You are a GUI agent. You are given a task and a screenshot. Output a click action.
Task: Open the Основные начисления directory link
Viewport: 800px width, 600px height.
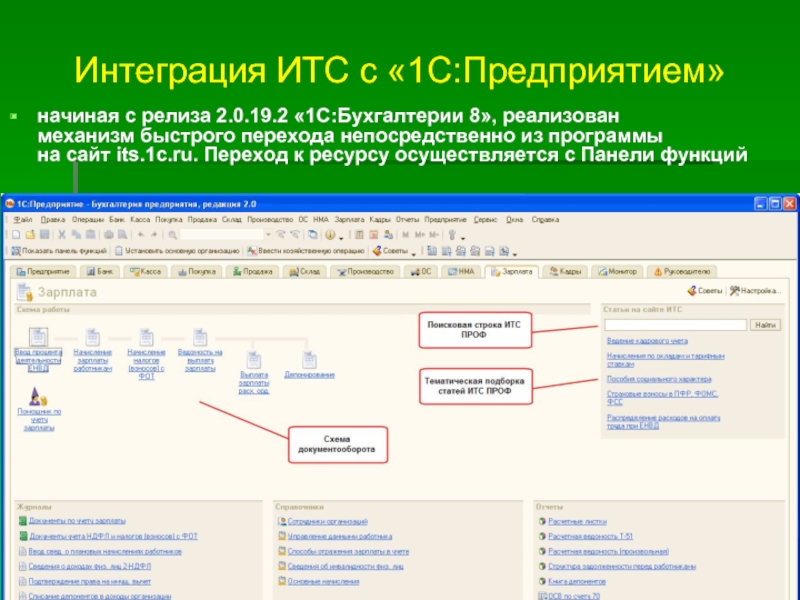point(323,581)
